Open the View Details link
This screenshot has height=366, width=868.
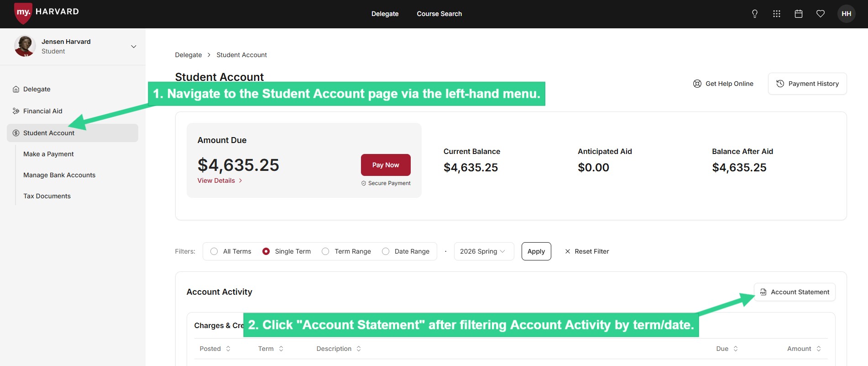click(220, 180)
